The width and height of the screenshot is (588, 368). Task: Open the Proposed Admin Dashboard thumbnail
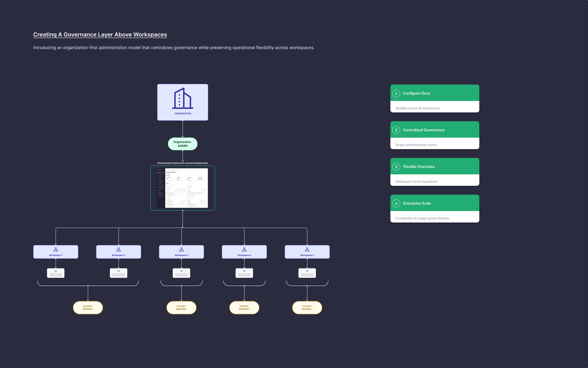click(183, 188)
